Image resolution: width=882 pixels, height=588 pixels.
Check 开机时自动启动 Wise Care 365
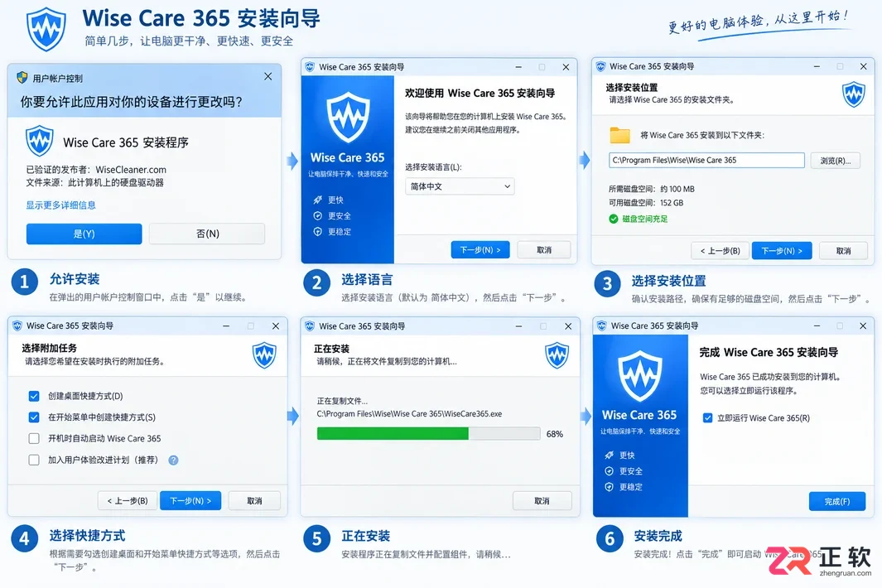[x=34, y=438]
